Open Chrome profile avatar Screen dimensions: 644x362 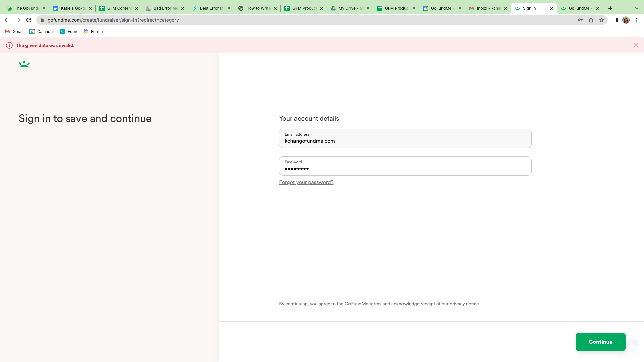pyautogui.click(x=626, y=20)
